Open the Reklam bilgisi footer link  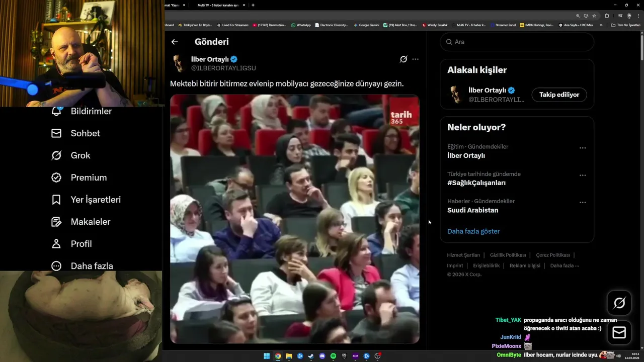coord(525,265)
